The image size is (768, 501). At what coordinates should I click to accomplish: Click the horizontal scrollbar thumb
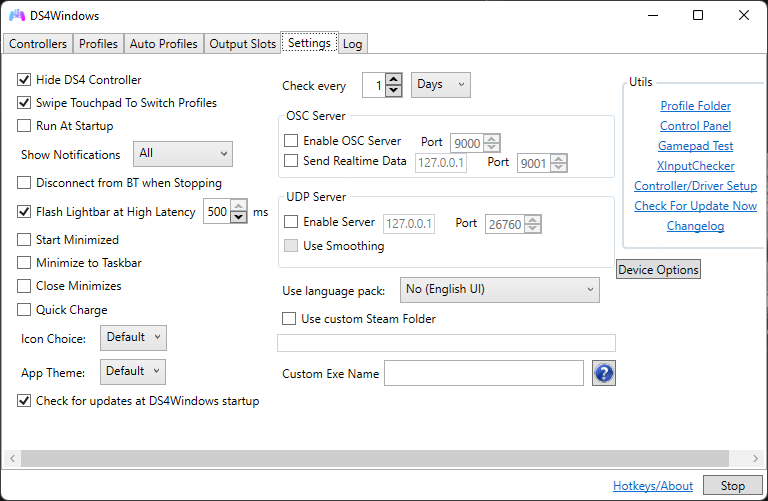(375, 458)
